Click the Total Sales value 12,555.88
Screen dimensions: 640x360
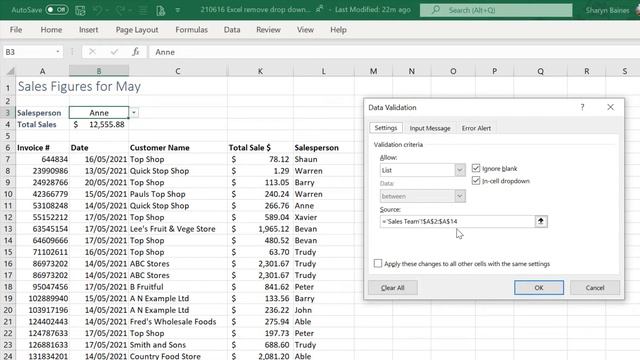(x=99, y=124)
